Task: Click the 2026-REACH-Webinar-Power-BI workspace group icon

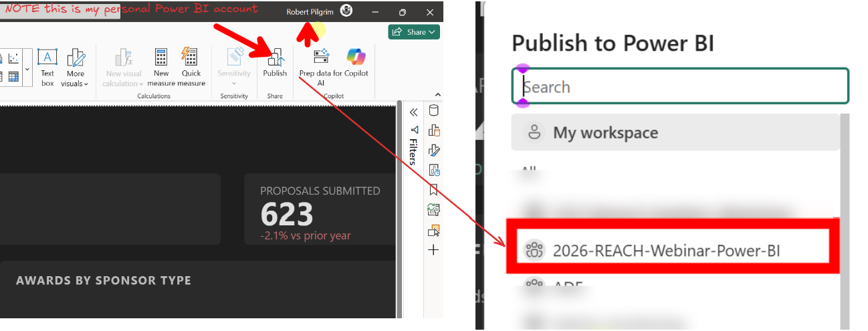Action: coord(534,251)
